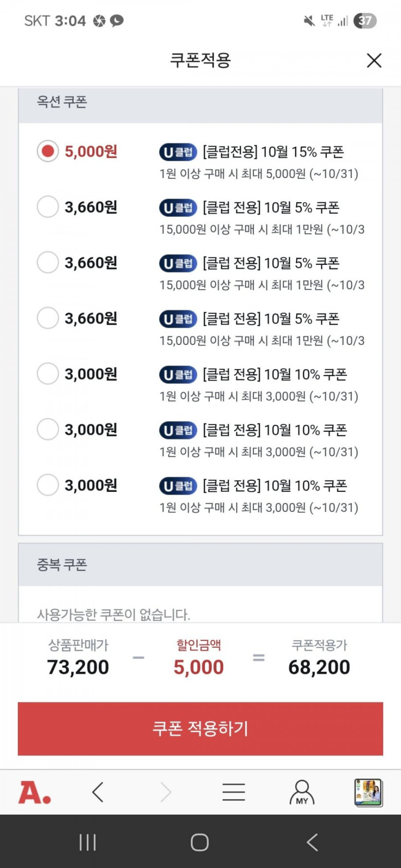
Task: Select the first 3,000원 coupon radio
Action: point(48,374)
